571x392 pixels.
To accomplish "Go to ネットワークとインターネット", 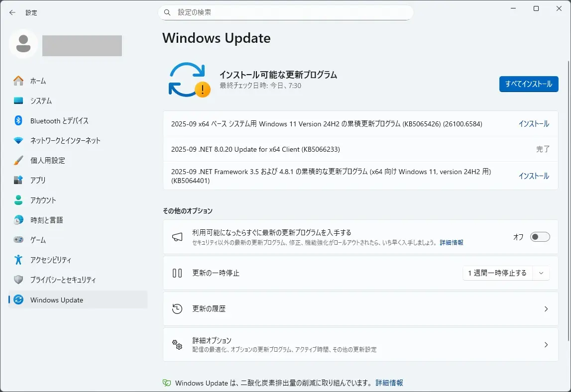I will (x=78, y=140).
